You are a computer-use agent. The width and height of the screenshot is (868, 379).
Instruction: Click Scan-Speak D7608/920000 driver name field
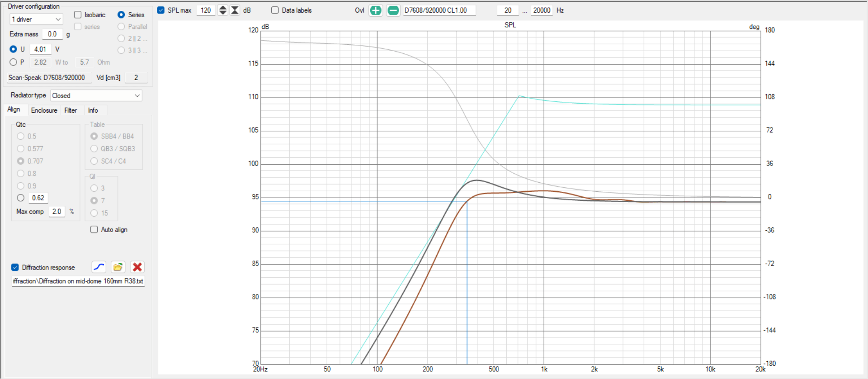50,78
